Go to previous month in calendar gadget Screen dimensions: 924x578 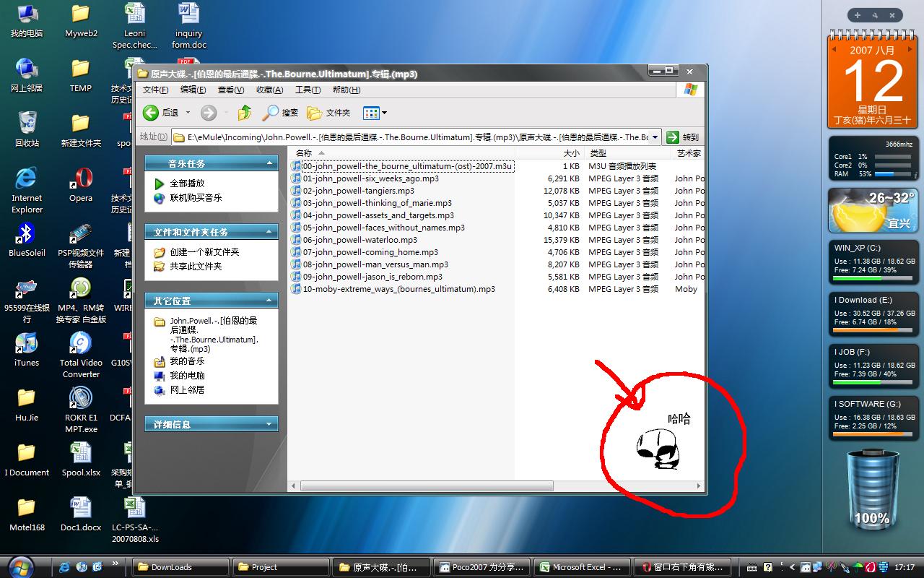(x=834, y=50)
